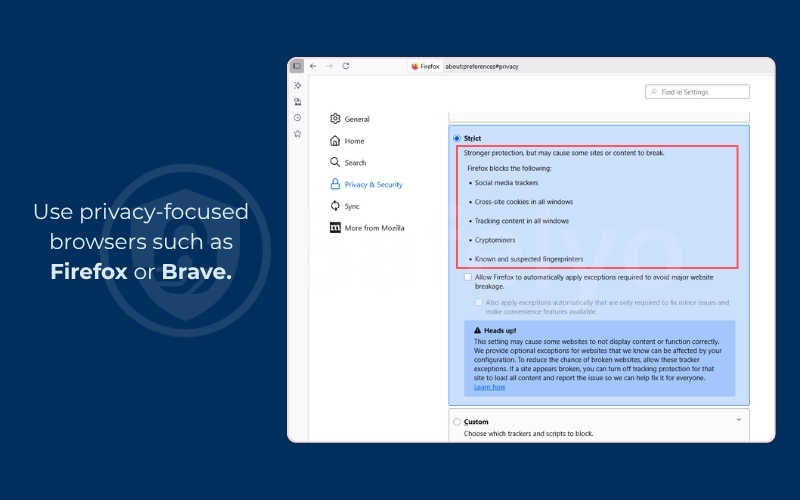Click "Firefox blocks the following:" text
The height and width of the screenshot is (500, 800).
[x=509, y=168]
